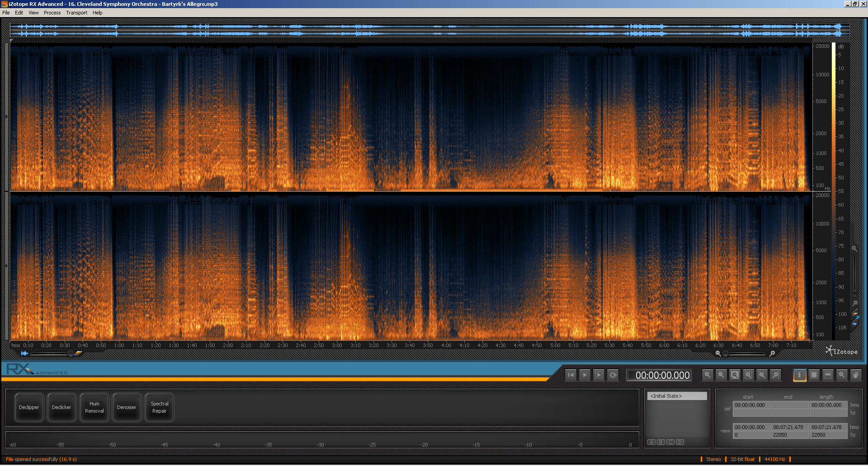Click the snapshot B button
Screen dimensions: 868x466
[x=661, y=442]
